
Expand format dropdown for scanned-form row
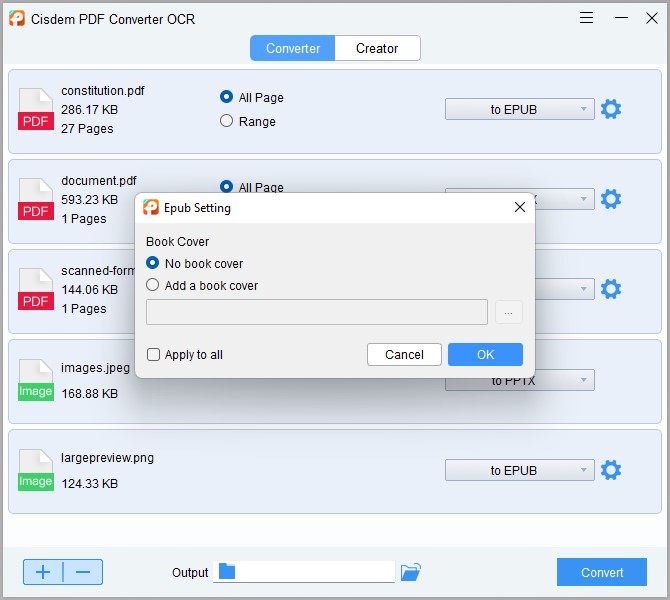(x=564, y=289)
